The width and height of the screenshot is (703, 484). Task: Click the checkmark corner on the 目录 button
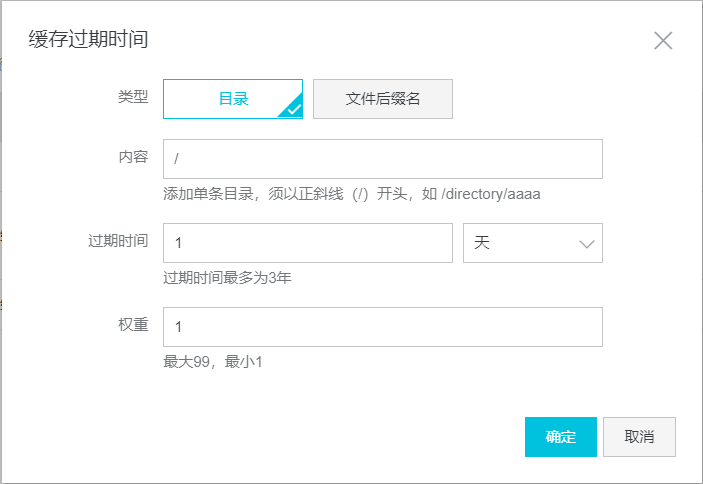coord(293,110)
